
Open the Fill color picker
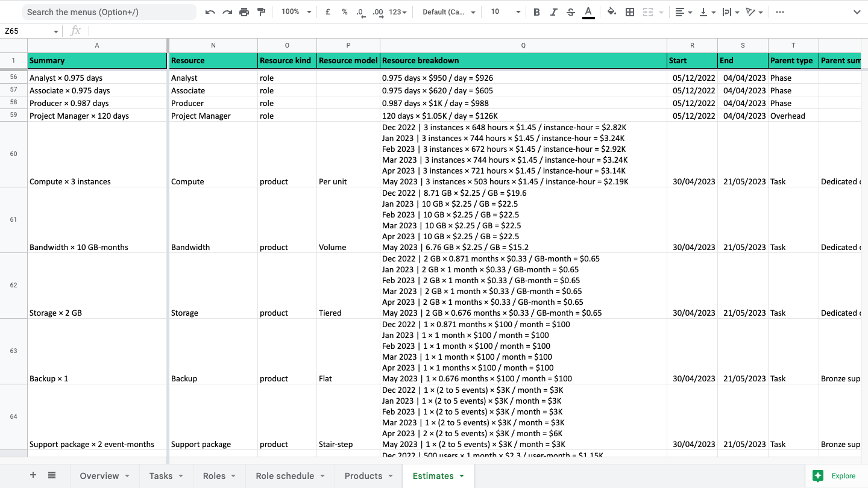click(x=612, y=12)
